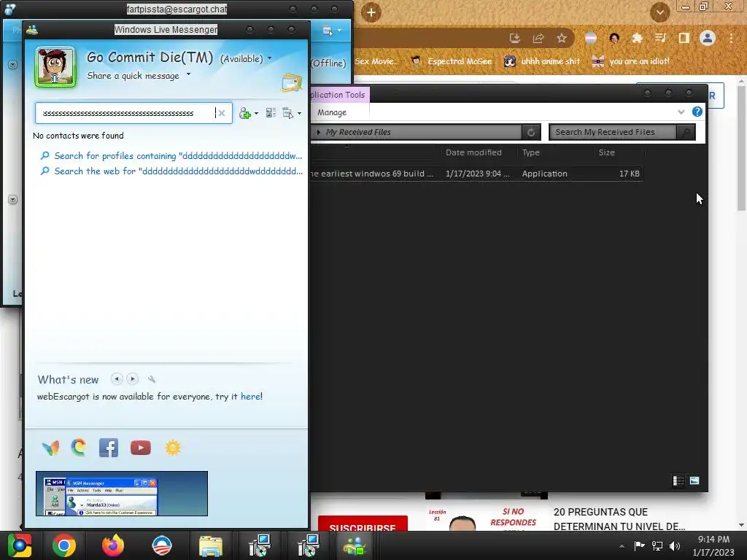Share this page icon in Chrome
Image resolution: width=747 pixels, height=560 pixels.
(x=538, y=38)
